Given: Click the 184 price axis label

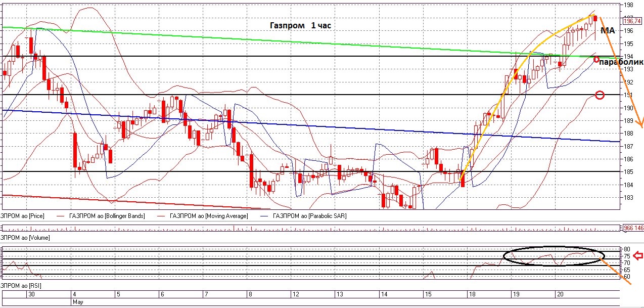Looking at the screenshot, I should point(629,185).
